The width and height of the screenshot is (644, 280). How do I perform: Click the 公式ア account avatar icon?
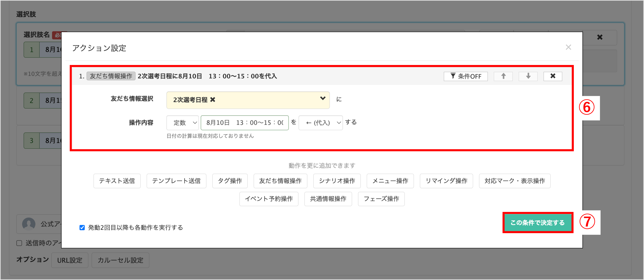point(29,224)
